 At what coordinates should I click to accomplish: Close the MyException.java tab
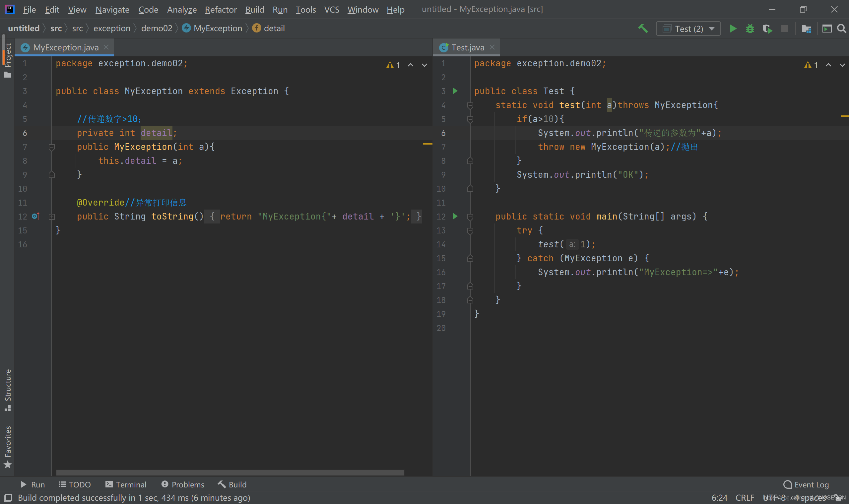pyautogui.click(x=106, y=47)
